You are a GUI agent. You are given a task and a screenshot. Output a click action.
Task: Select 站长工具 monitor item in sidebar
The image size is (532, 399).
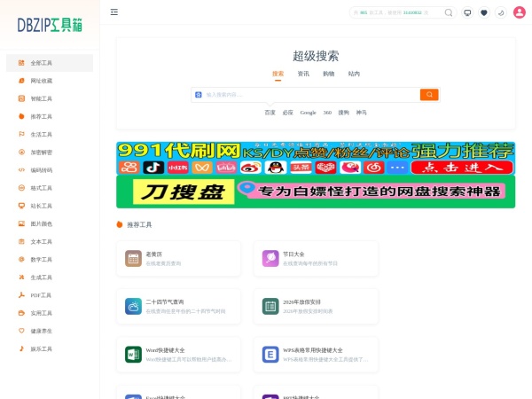pos(50,206)
